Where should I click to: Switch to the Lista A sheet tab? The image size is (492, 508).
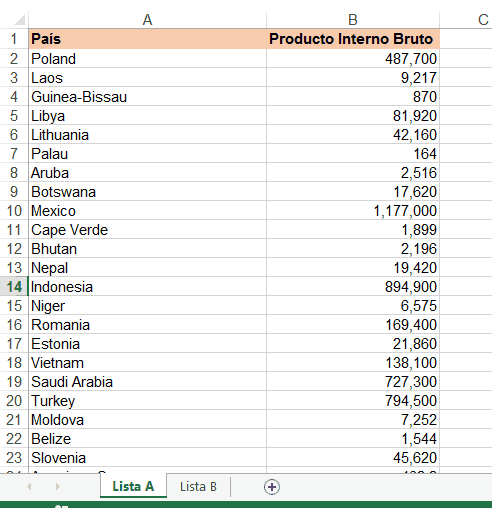pyautogui.click(x=133, y=486)
